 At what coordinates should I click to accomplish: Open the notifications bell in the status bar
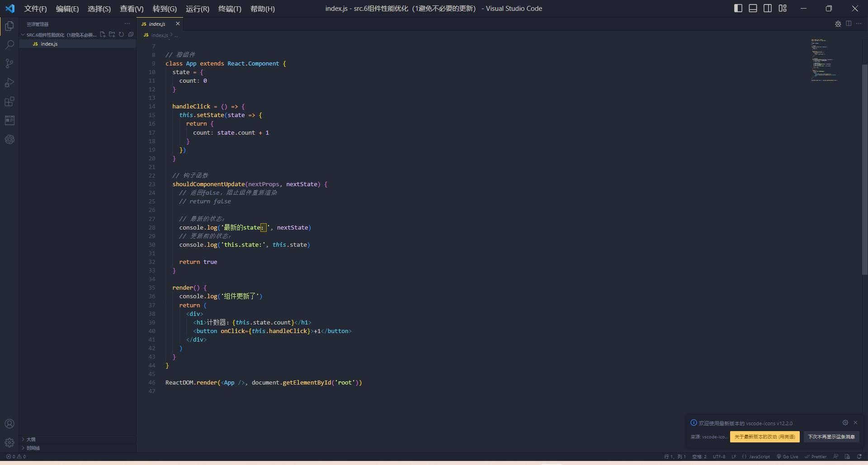coord(860,456)
